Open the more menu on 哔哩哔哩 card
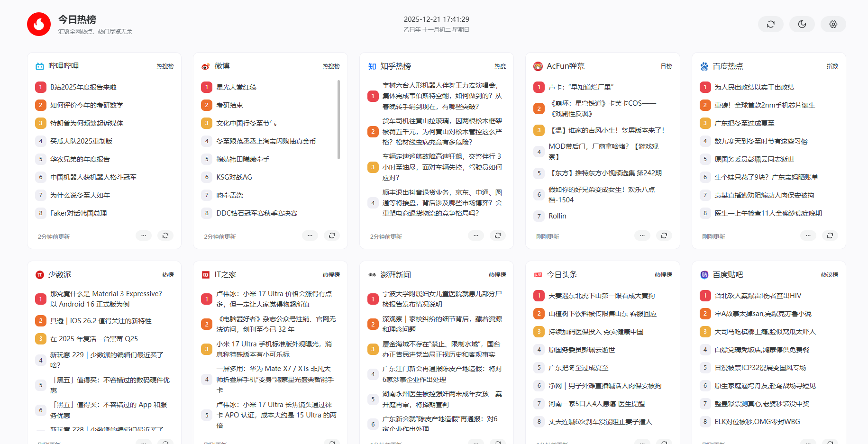The height and width of the screenshot is (444, 868). (144, 236)
